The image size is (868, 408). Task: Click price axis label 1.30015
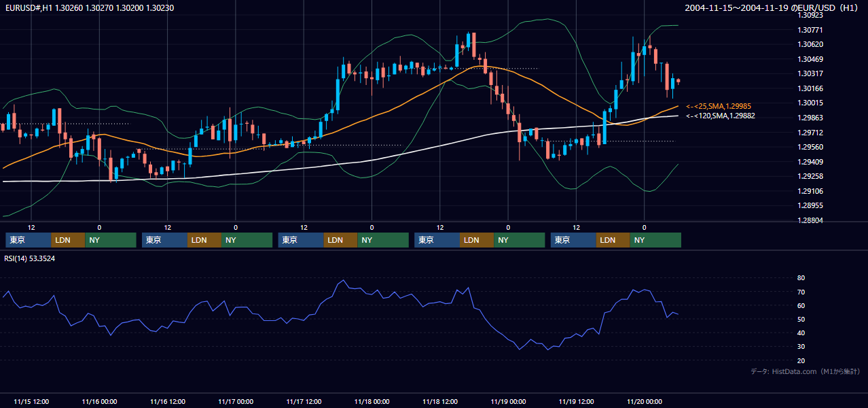(812, 103)
